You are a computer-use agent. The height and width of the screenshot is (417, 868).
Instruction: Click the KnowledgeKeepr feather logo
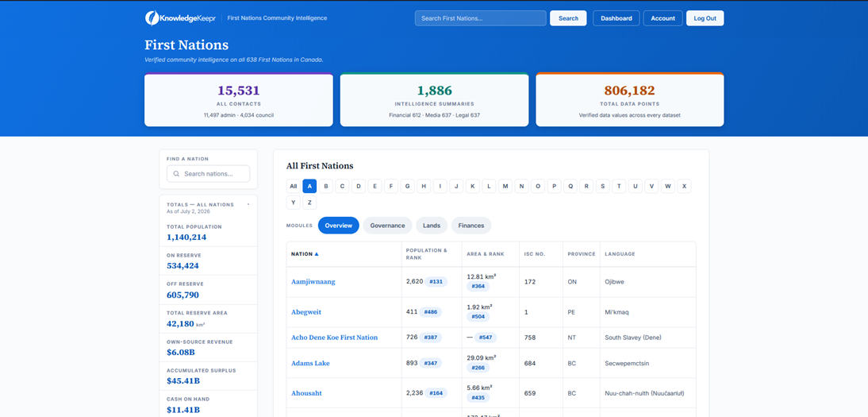(151, 18)
